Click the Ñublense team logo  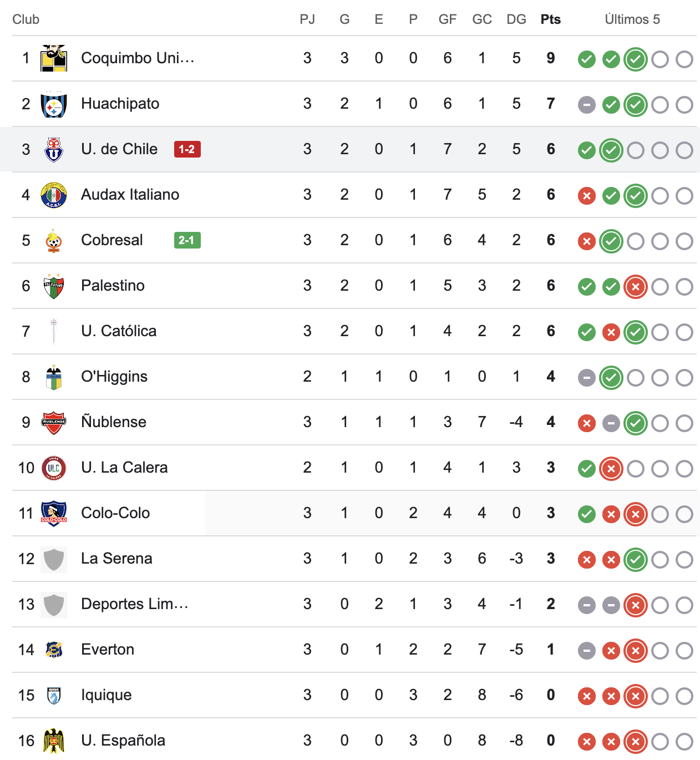[x=54, y=423]
